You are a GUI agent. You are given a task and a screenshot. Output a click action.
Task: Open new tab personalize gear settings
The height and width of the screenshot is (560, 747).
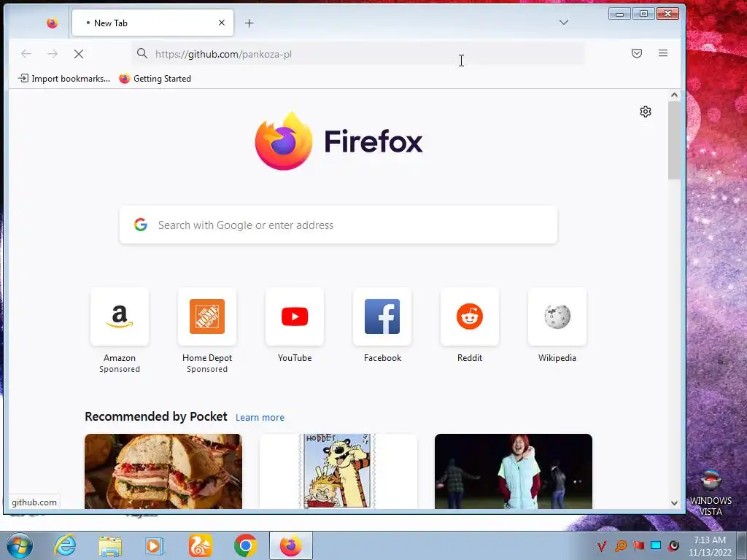pos(646,112)
